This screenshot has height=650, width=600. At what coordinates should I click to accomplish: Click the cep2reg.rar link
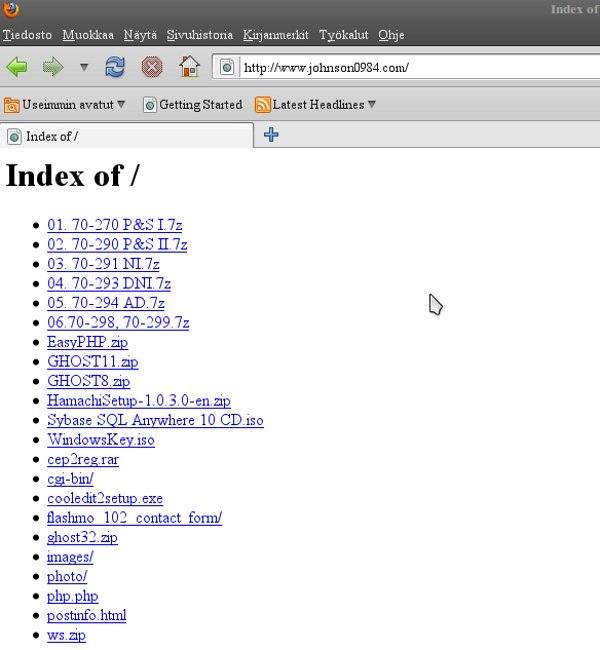[83, 459]
